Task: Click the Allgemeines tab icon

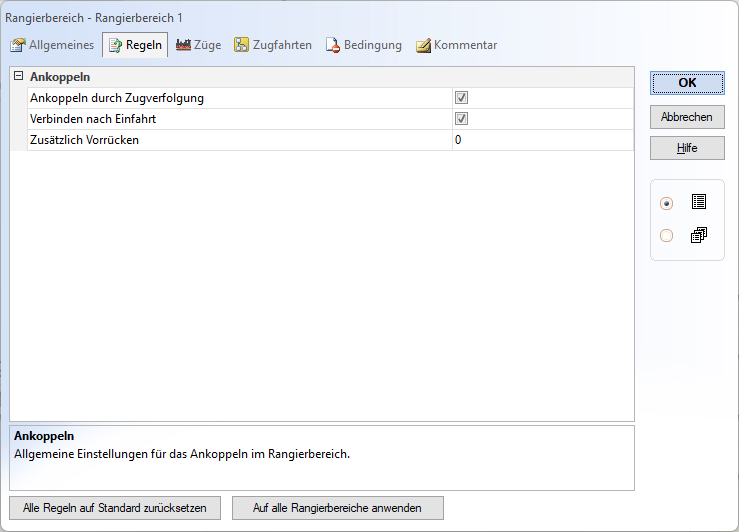Action: [x=18, y=45]
